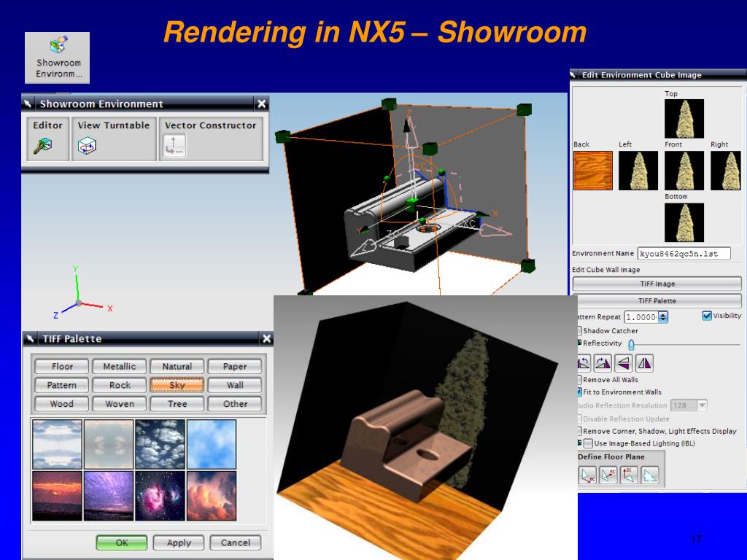The image size is (747, 560).
Task: Select the Wall category
Action: 235,385
